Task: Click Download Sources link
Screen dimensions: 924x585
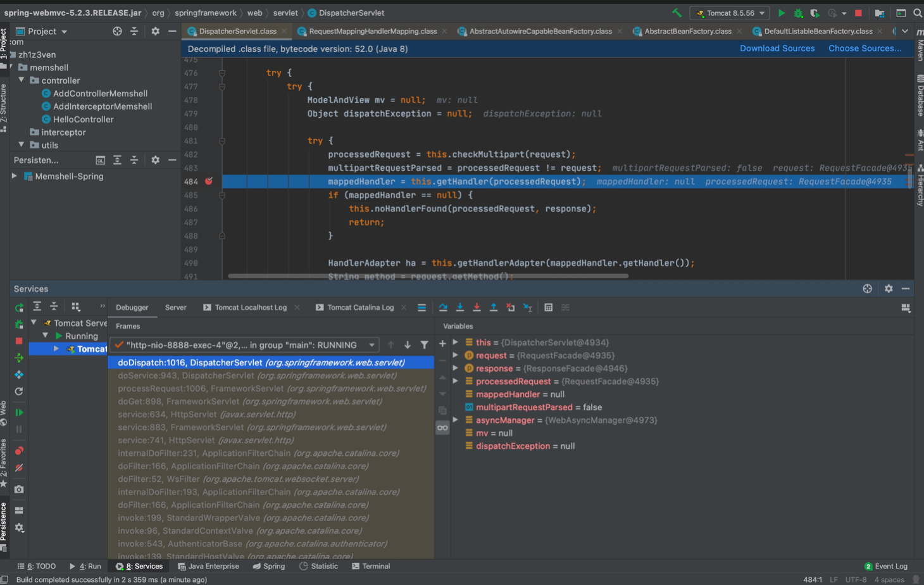Action: (777, 49)
